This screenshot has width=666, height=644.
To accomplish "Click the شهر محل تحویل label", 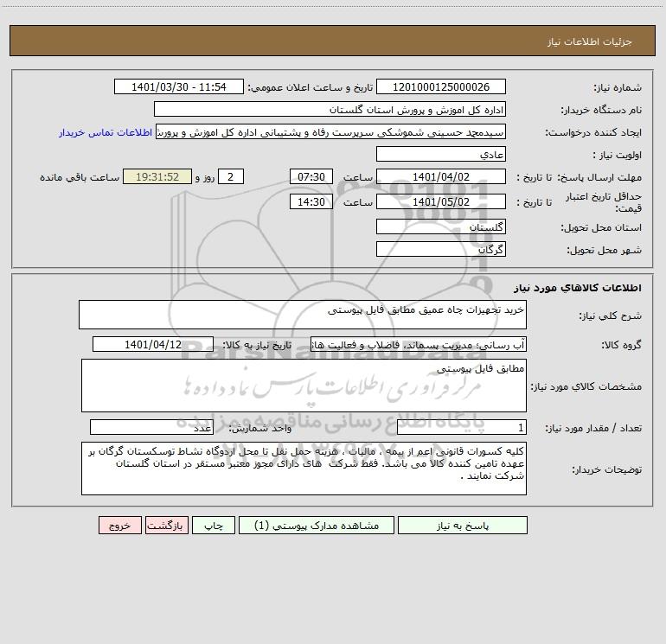I will pos(605,251).
